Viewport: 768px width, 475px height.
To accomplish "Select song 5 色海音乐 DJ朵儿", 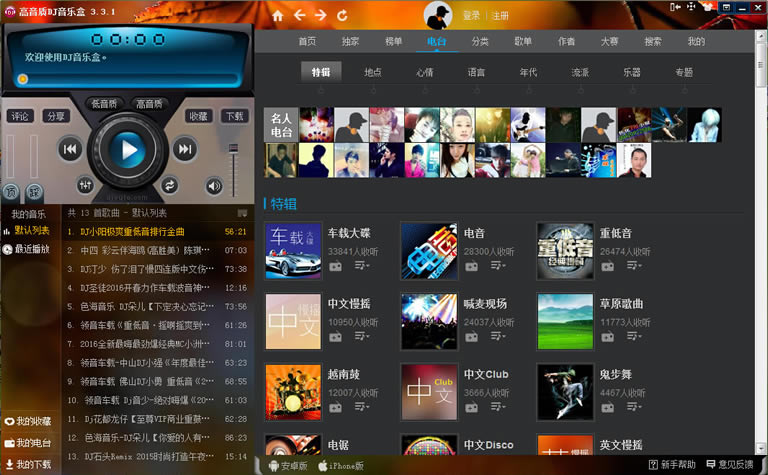I will pyautogui.click(x=158, y=307).
